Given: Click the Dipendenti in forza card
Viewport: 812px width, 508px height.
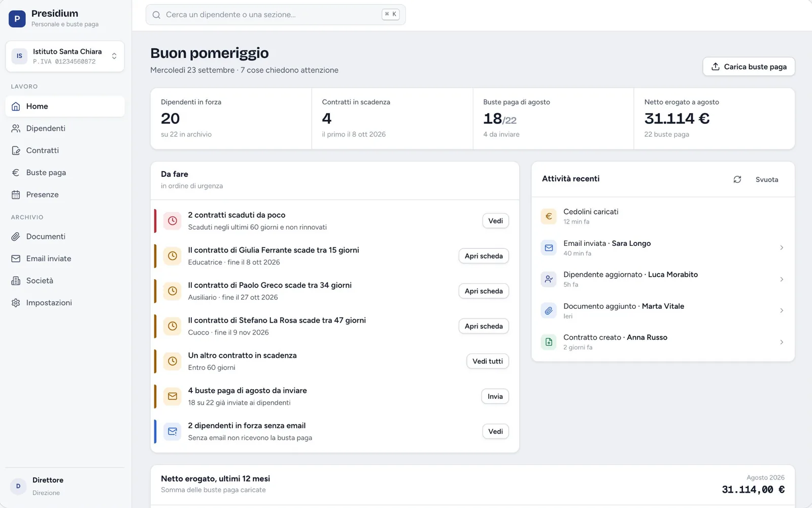Looking at the screenshot, I should point(231,118).
